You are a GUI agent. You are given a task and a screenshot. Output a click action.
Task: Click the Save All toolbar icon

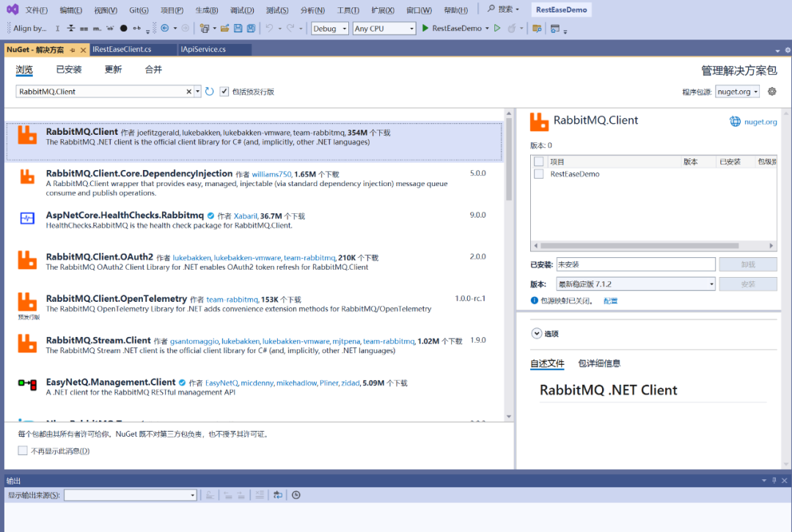[251, 29]
